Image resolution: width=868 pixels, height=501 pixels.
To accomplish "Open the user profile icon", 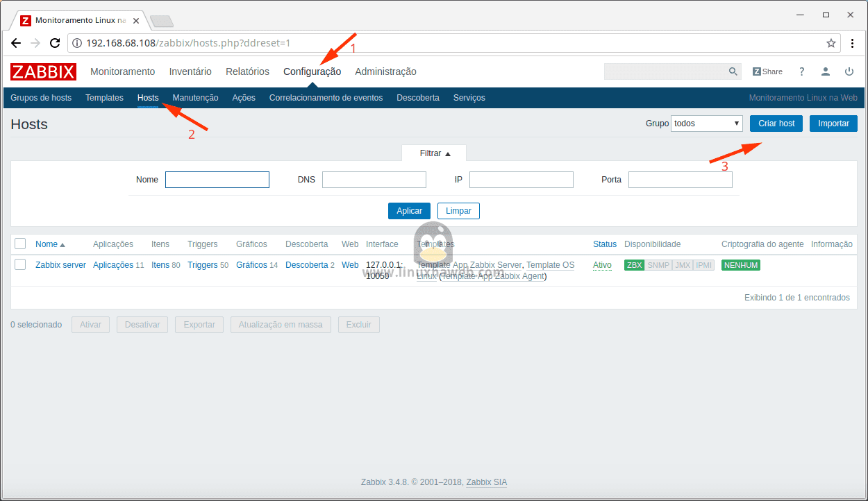I will pos(825,71).
